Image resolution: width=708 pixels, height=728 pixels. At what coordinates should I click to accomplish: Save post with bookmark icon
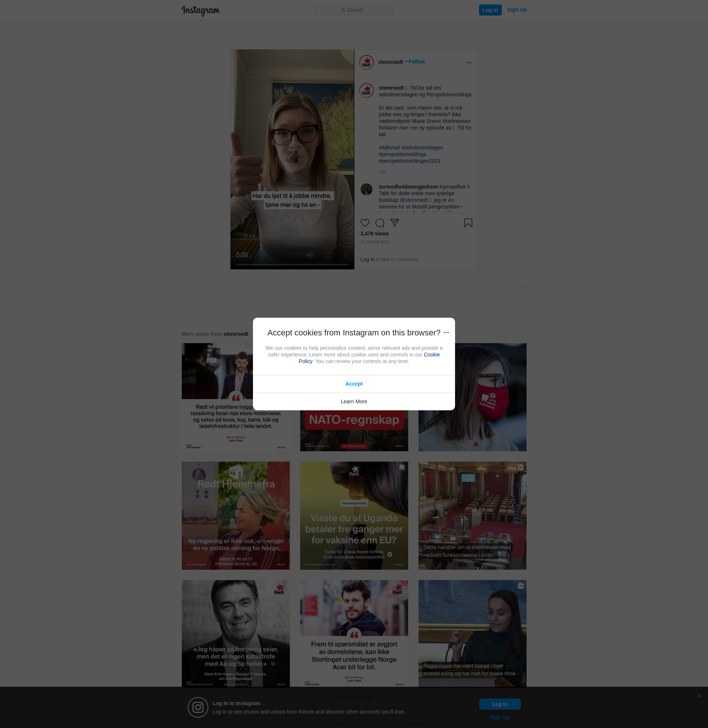[468, 223]
